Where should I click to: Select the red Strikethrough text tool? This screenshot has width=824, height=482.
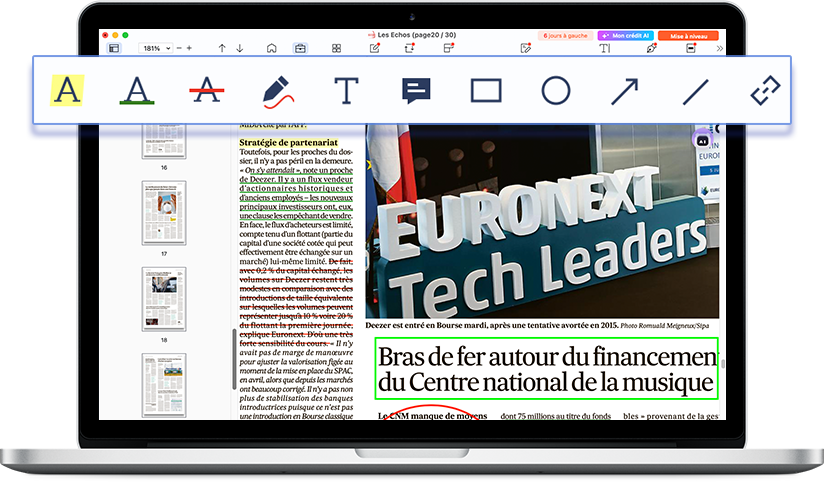pyautogui.click(x=207, y=90)
